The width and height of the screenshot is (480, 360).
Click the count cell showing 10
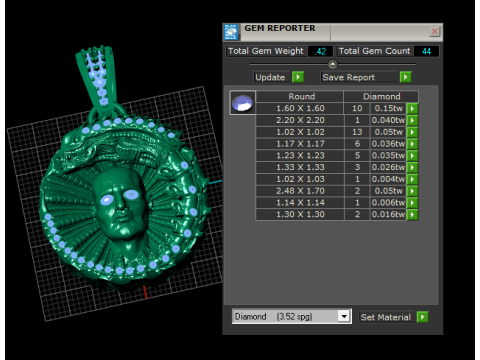(x=357, y=108)
